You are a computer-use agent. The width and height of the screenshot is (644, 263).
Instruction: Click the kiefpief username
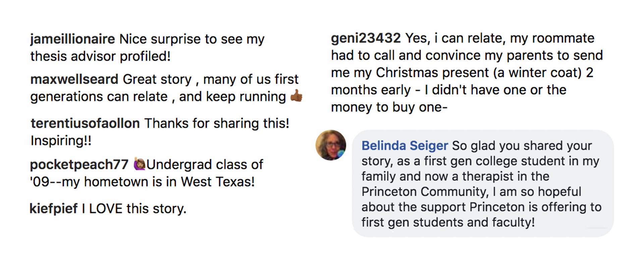pos(54,209)
